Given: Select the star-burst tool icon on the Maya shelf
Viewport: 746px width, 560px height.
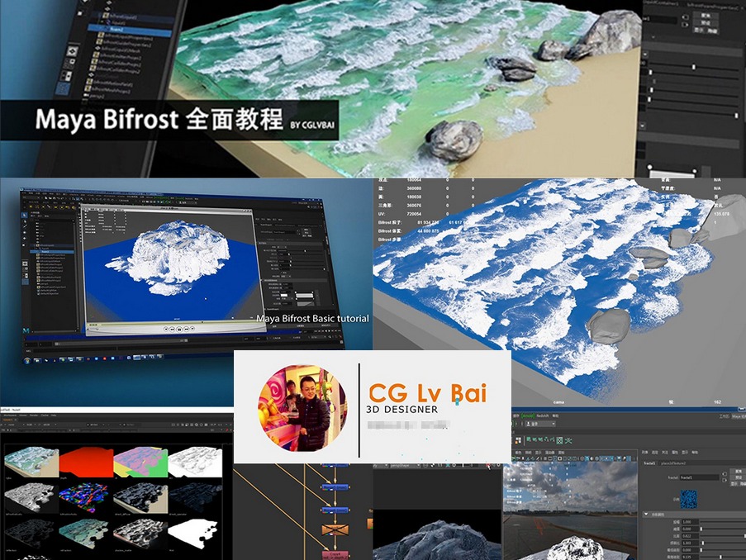Looking at the screenshot, I should pyautogui.click(x=568, y=440).
